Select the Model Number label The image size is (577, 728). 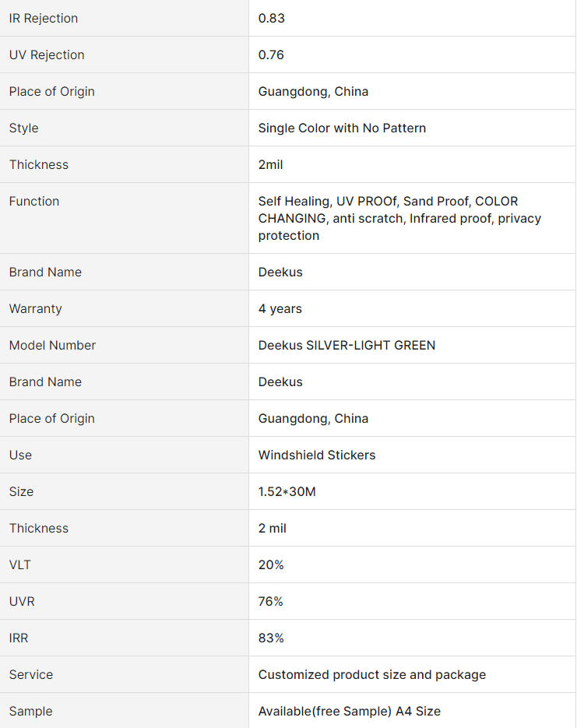point(52,346)
